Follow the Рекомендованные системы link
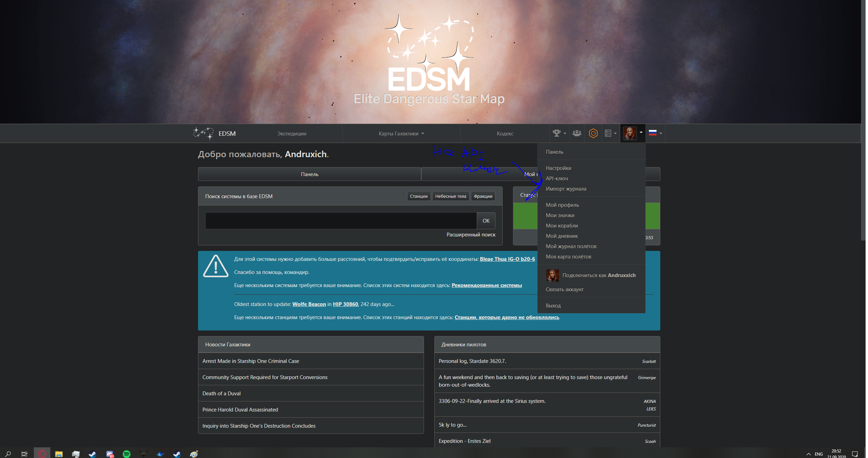 487,285
